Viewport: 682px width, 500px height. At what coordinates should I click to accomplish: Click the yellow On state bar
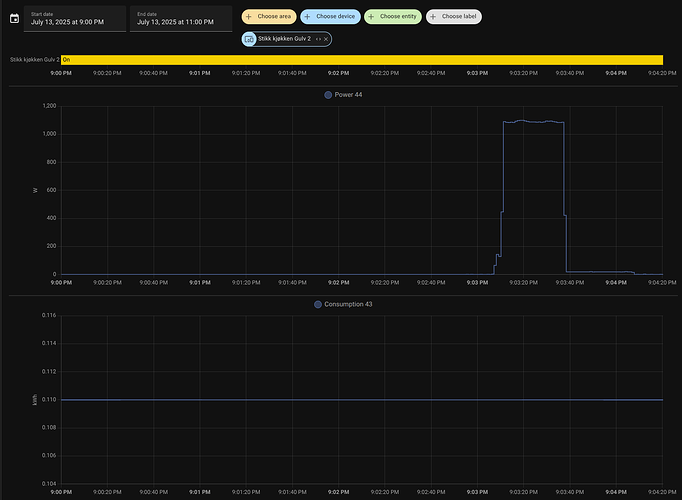pos(362,60)
